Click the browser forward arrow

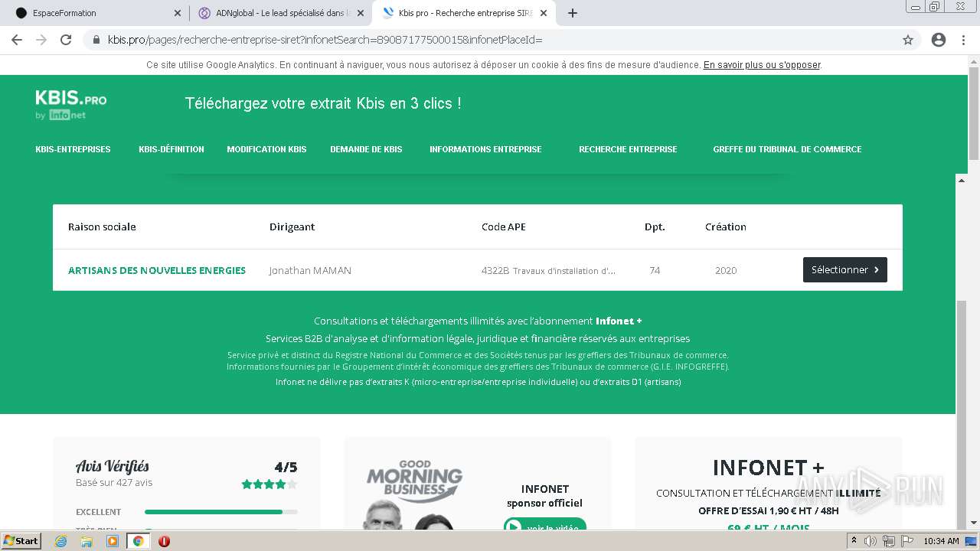click(41, 40)
